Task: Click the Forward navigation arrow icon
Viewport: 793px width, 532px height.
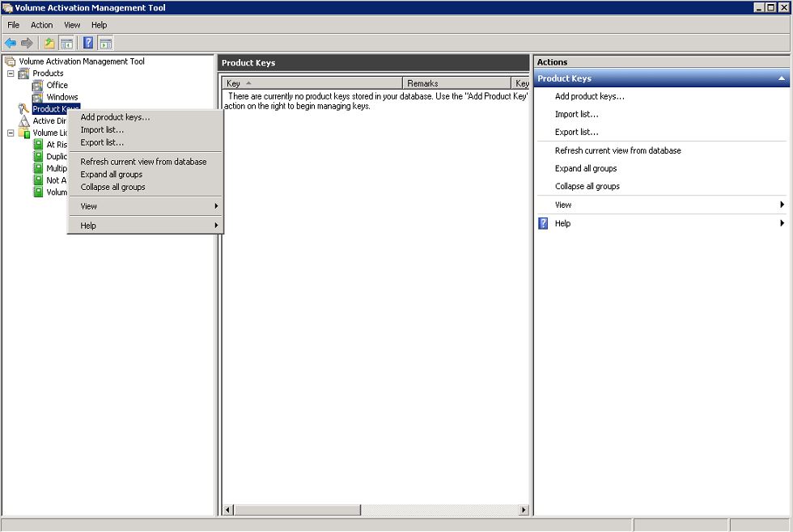Action: tap(26, 42)
